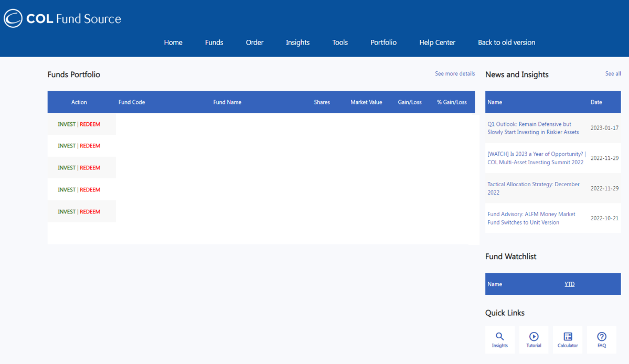
Task: Click the Action column header
Action: [79, 102]
